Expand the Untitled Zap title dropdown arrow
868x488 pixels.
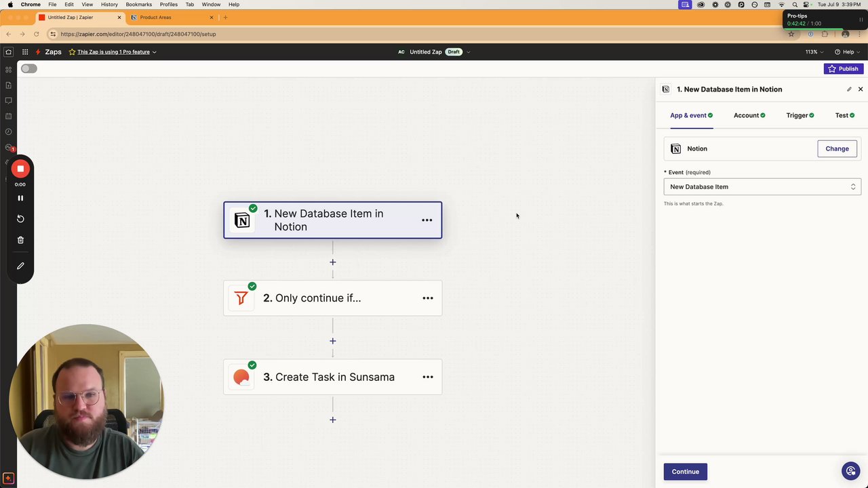click(x=468, y=52)
